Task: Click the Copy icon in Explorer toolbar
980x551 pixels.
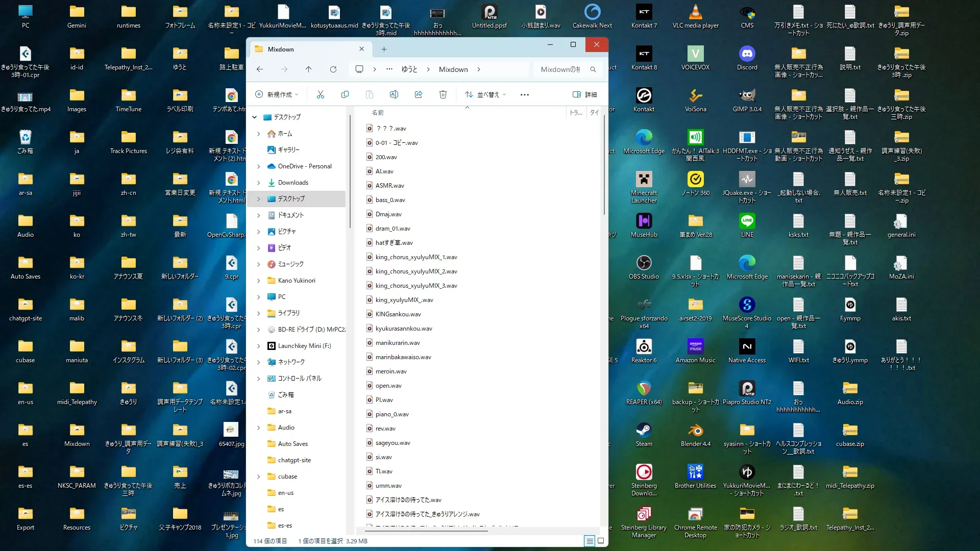Action: tap(345, 94)
